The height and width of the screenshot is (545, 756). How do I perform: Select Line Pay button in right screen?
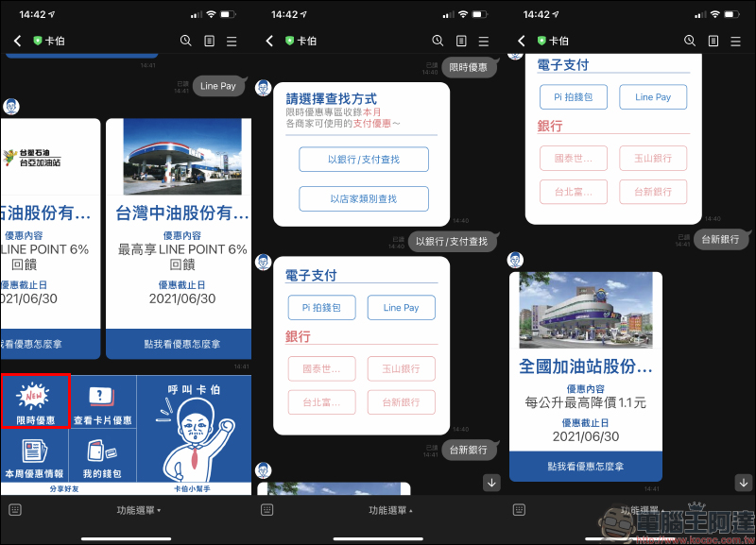coord(653,97)
